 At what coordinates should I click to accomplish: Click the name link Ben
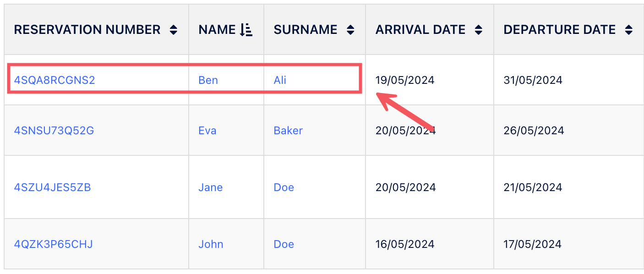pos(208,80)
